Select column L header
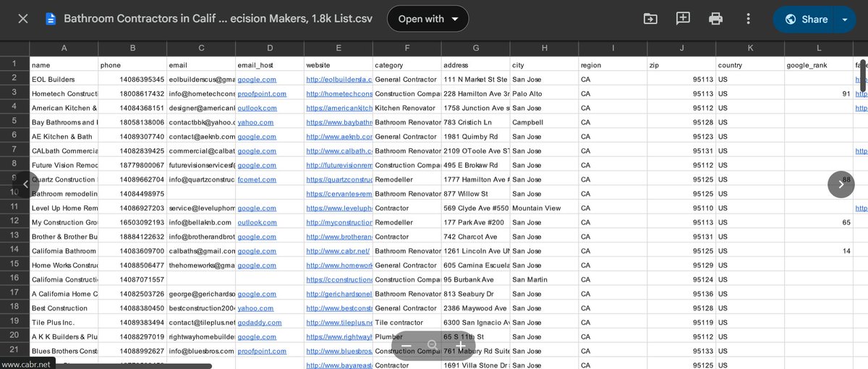Viewport: 868px width, 369px height. [x=818, y=48]
